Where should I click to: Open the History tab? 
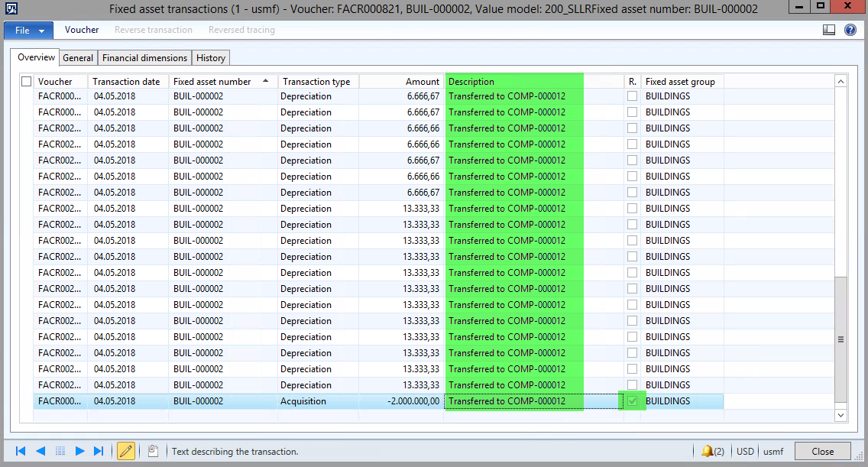tap(210, 58)
